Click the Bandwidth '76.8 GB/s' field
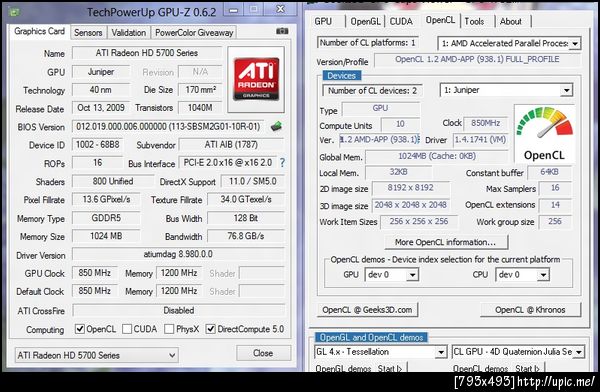The width and height of the screenshot is (600, 392). coord(246,236)
